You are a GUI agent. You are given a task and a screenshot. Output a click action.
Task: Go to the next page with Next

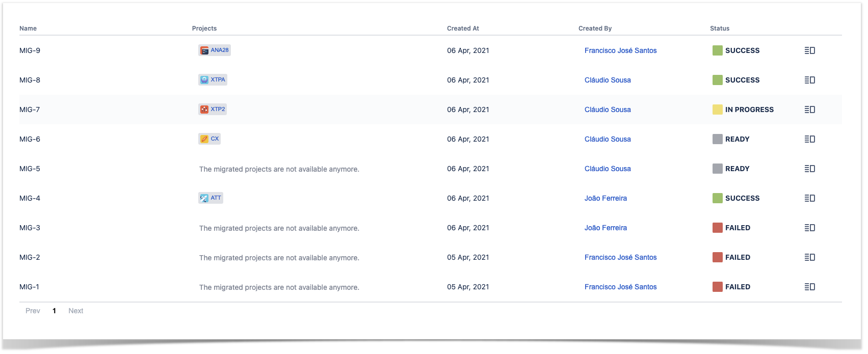(76, 311)
